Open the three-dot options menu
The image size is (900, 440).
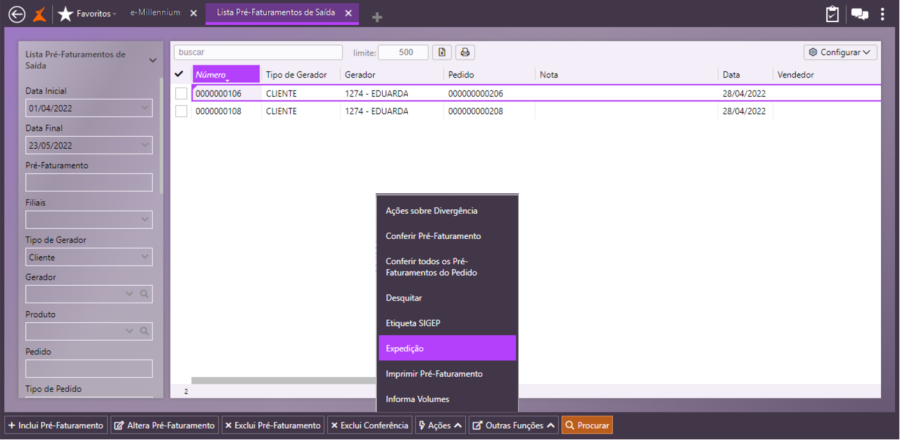(883, 14)
